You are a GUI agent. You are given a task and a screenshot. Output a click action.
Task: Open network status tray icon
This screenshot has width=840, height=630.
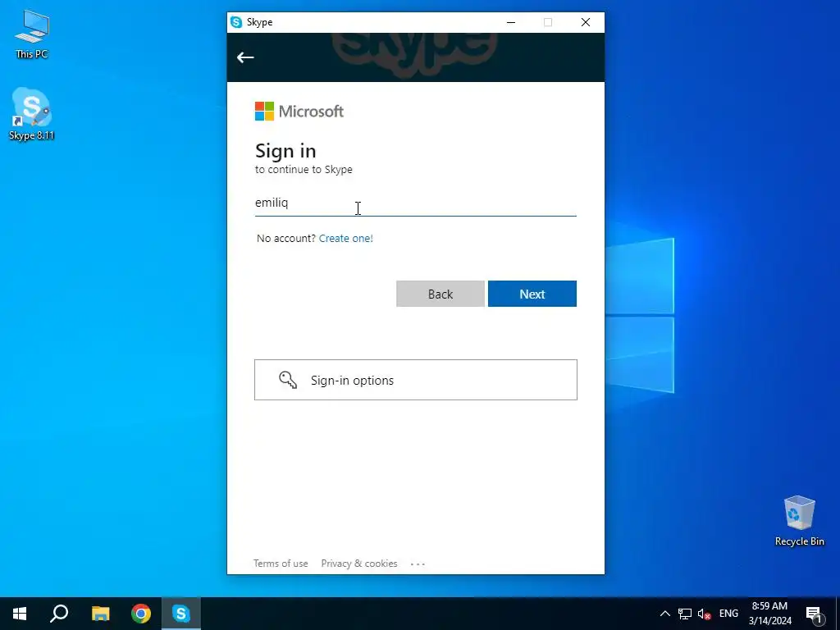(x=685, y=614)
